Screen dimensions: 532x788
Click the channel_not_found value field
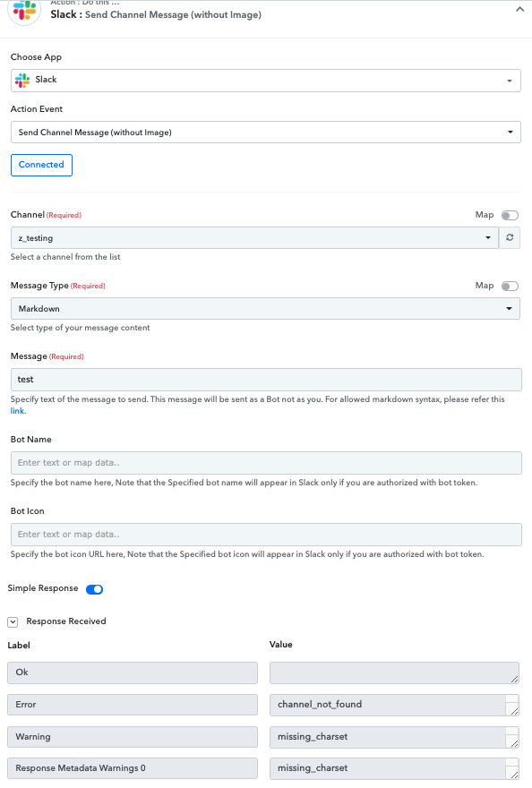(388, 705)
